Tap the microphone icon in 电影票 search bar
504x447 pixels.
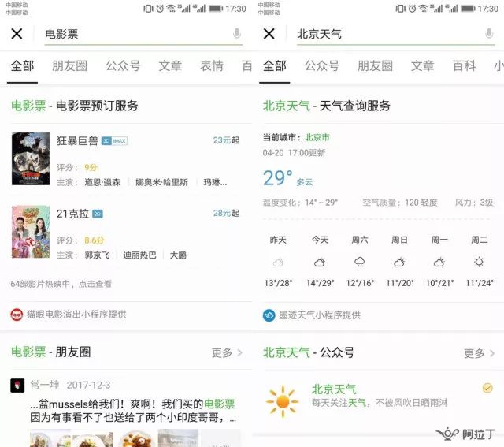[x=237, y=33]
